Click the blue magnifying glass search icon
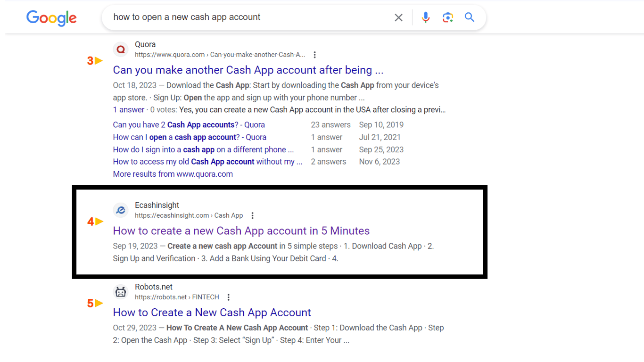The image size is (644, 362). 470,17
